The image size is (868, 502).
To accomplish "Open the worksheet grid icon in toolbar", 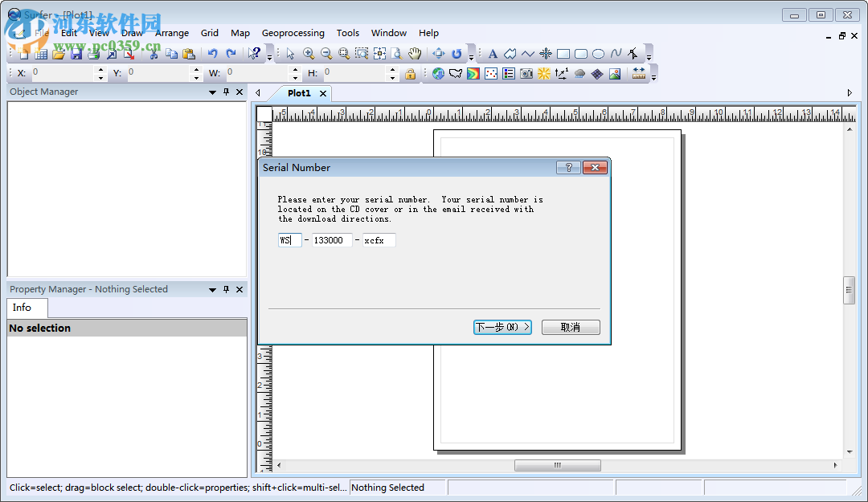I will 41,54.
